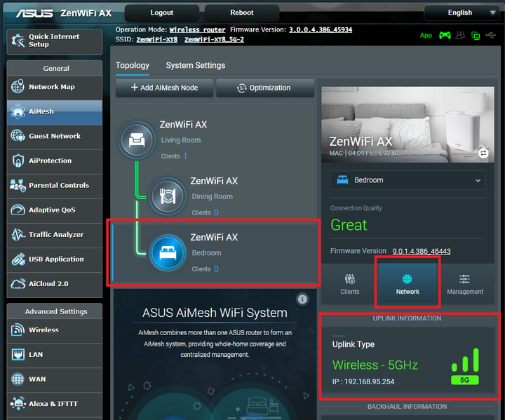Image resolution: width=505 pixels, height=420 pixels.
Task: Open USB Application page
Action: [55, 259]
